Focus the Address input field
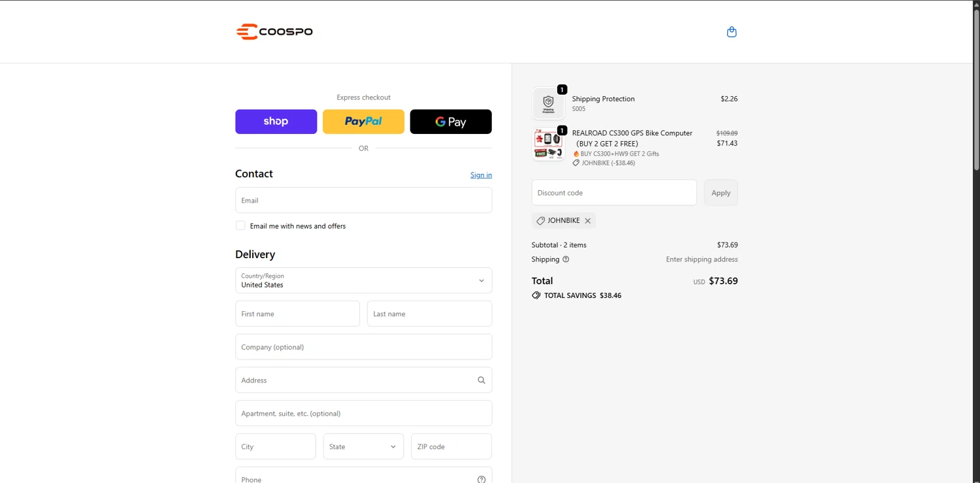 click(x=363, y=380)
